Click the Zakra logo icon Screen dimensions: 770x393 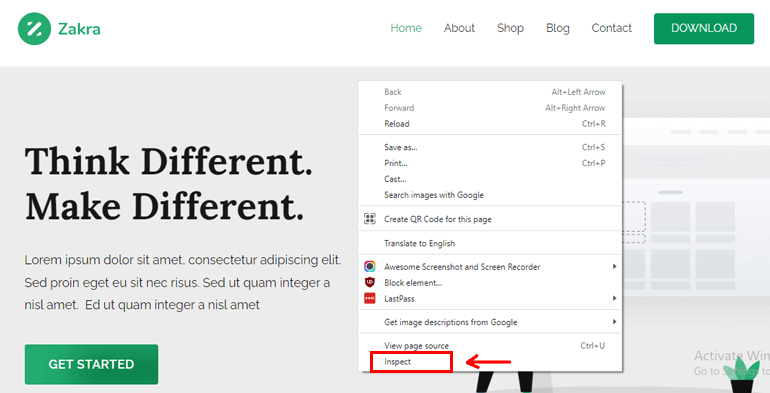(x=34, y=28)
